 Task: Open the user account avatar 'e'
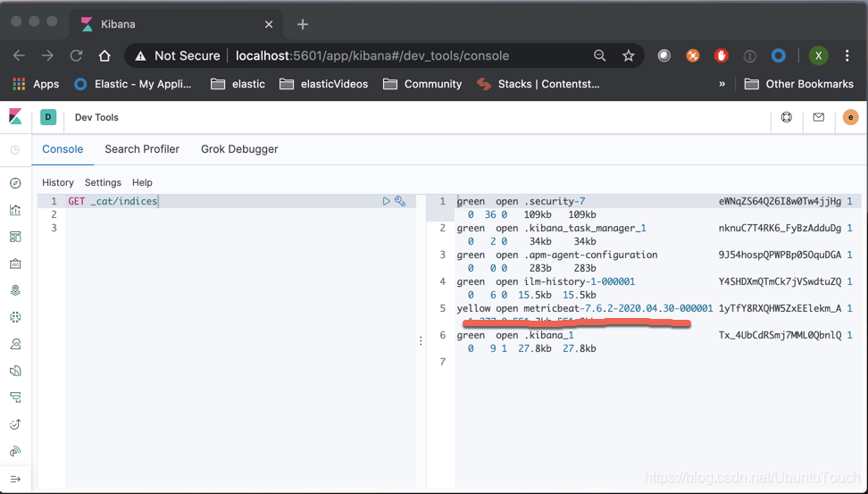[x=850, y=117]
